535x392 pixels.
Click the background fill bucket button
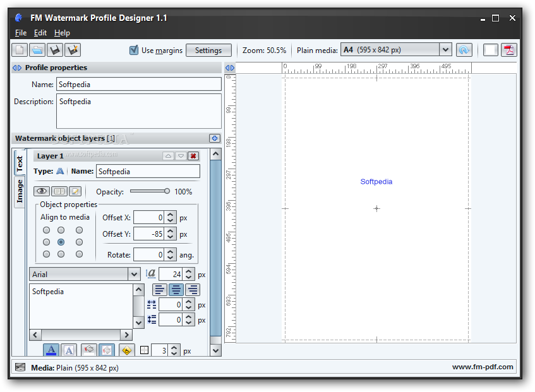tap(88, 350)
